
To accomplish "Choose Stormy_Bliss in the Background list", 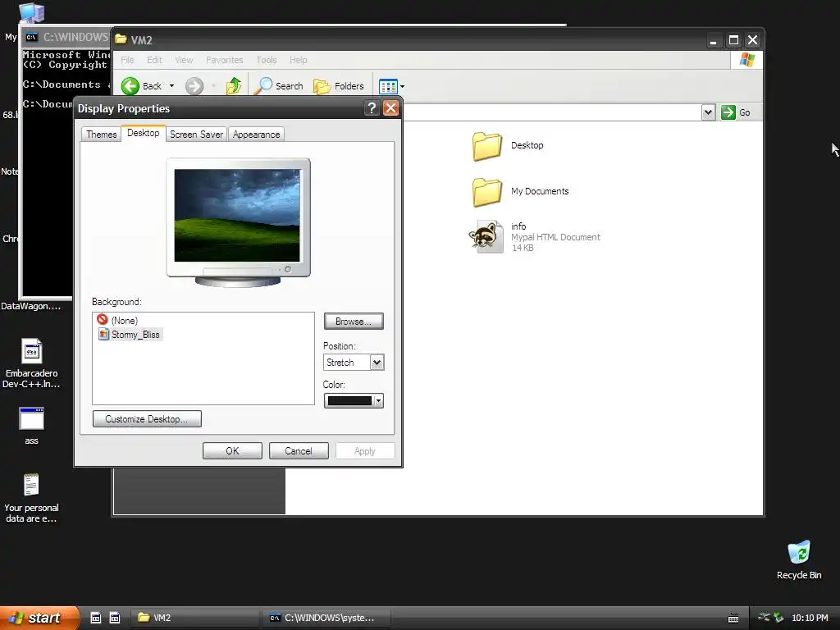I will (129, 335).
